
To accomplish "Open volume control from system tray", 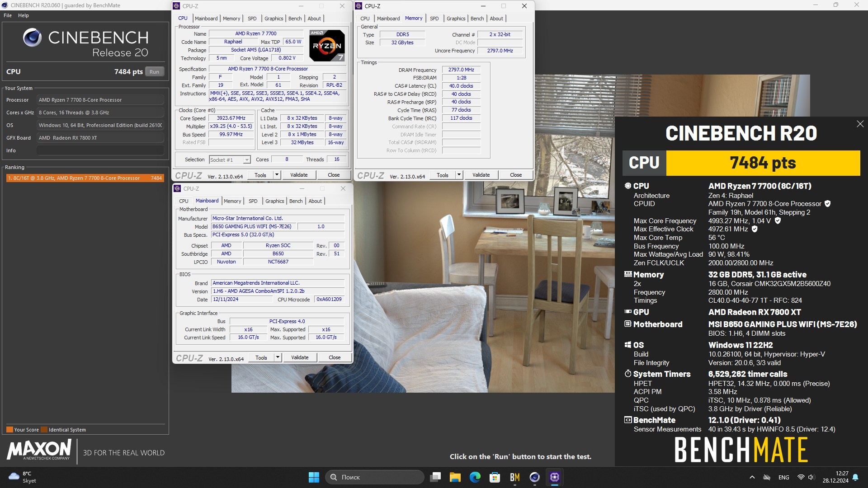I will pyautogui.click(x=811, y=477).
